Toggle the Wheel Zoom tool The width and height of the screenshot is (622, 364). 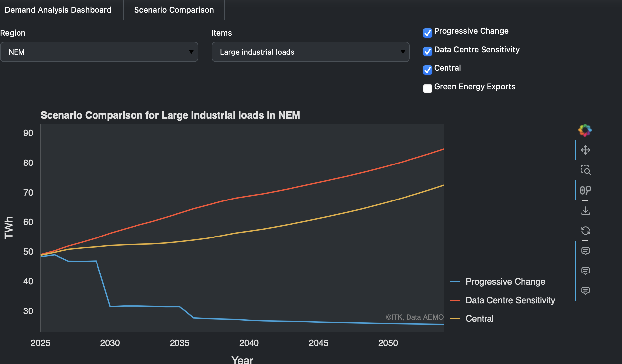585,190
